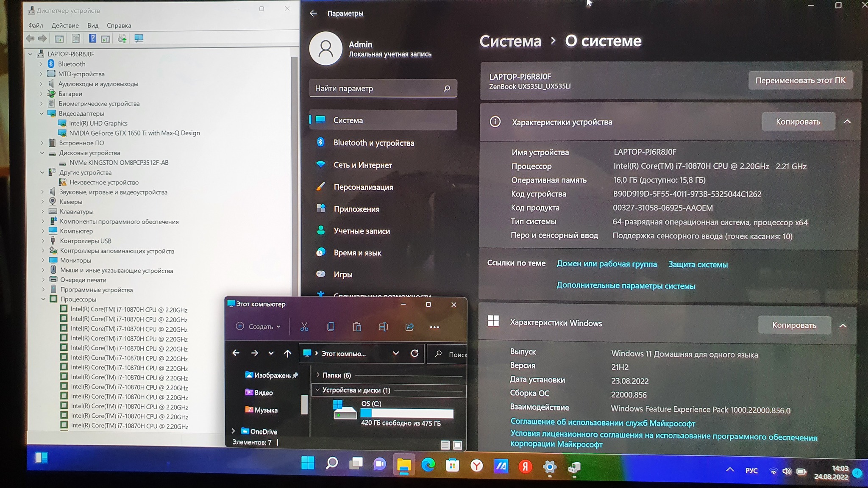Click the Refresh icon in Explorer address bar
Viewport: 868px width, 488px height.
point(415,353)
